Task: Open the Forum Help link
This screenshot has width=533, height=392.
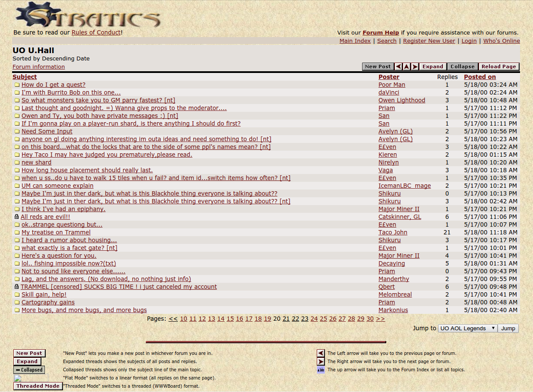Action: point(381,32)
